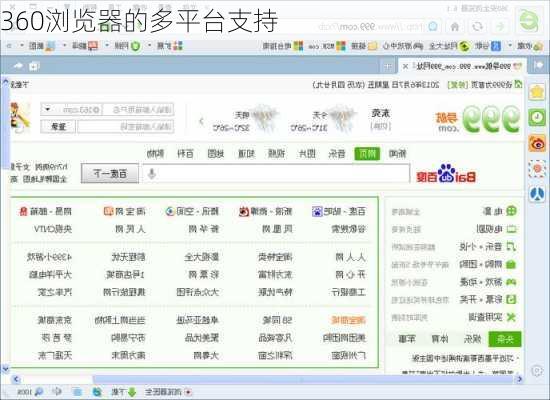
Task: Open the Weibo sidebar icon
Action: click(x=537, y=143)
